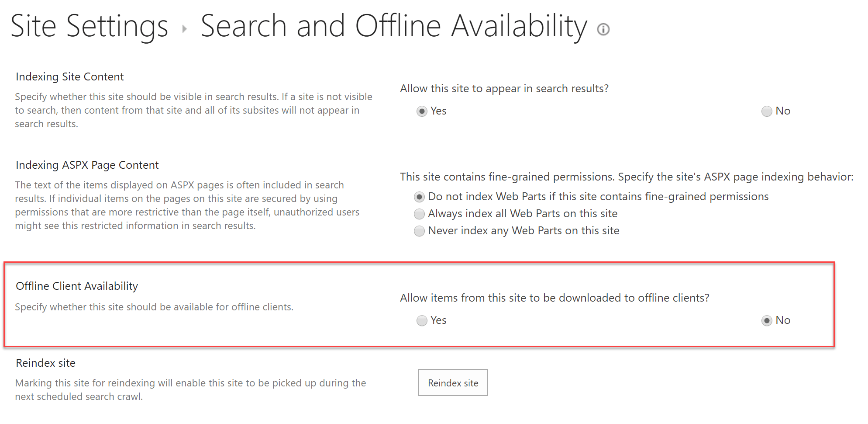Select No for offline client availability

click(767, 321)
